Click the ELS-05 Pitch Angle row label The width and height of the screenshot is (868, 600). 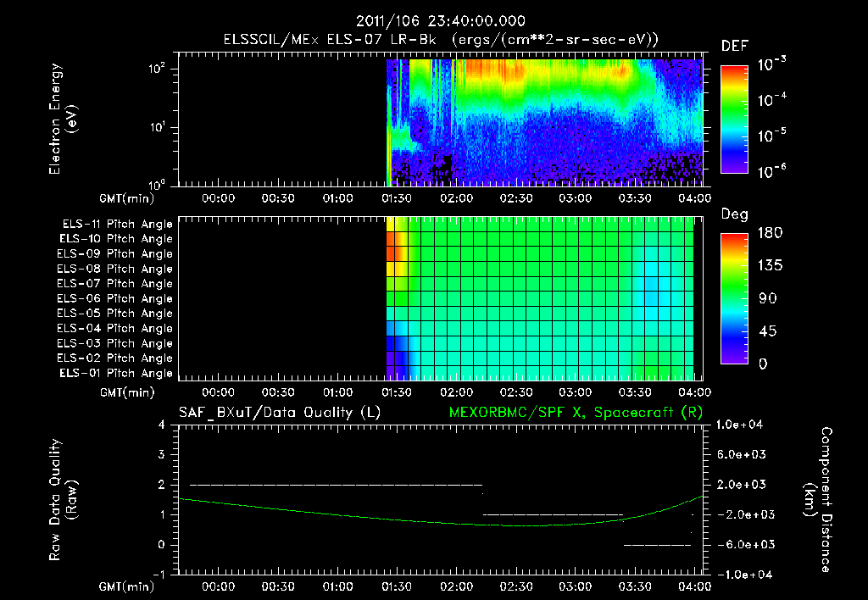pyautogui.click(x=115, y=314)
